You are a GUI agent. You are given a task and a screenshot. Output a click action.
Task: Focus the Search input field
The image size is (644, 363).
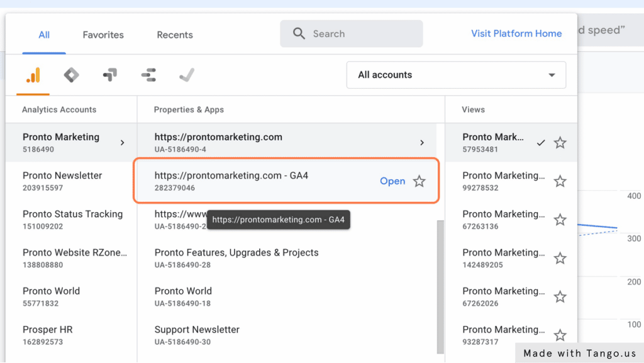[352, 34]
